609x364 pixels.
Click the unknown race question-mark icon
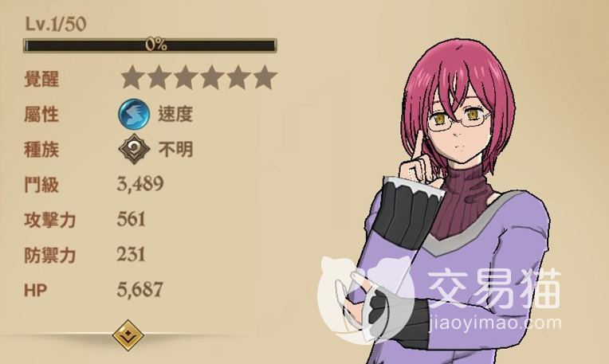(134, 149)
